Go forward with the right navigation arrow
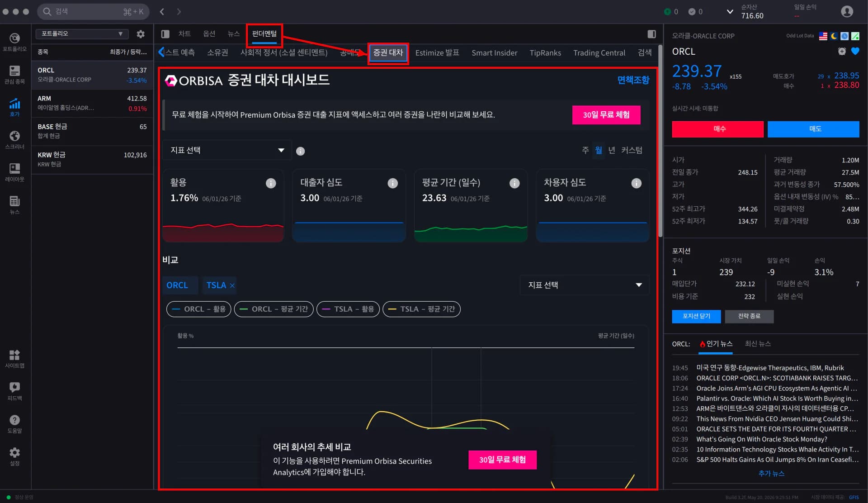 coord(179,12)
